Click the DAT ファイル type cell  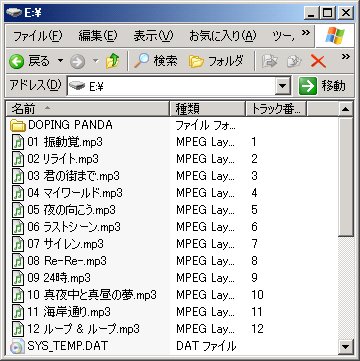click(x=206, y=346)
